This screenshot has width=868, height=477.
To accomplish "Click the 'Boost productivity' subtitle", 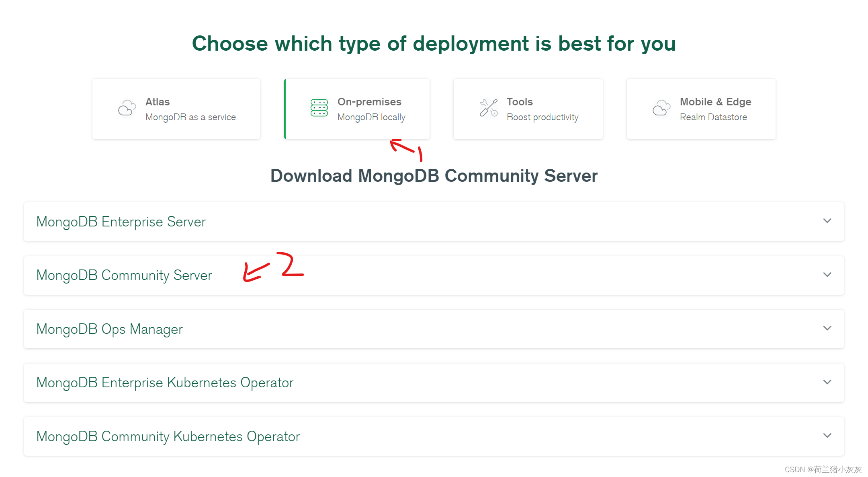I will pos(542,117).
